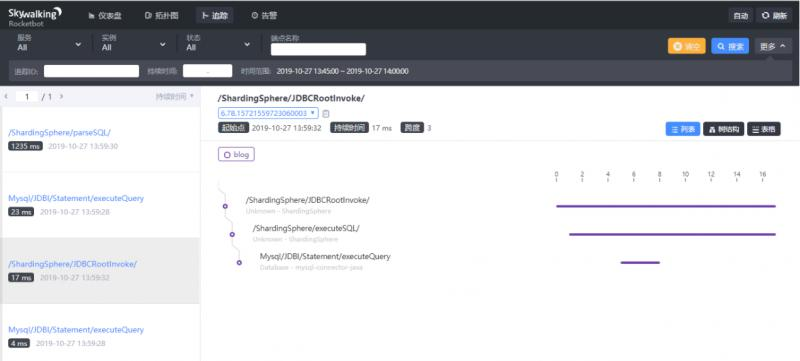Focus the 端点名称 endpoint name field
This screenshot has width=800, height=361.
(x=318, y=49)
